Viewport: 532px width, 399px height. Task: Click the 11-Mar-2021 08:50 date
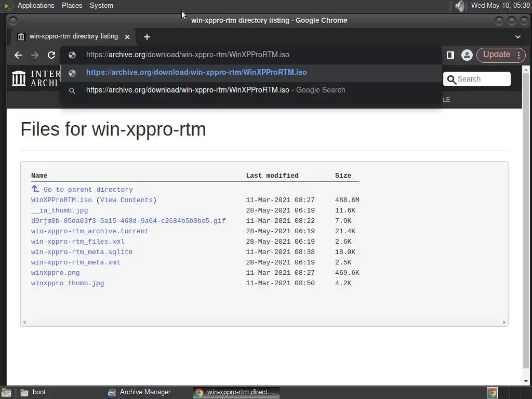pyautogui.click(x=280, y=283)
